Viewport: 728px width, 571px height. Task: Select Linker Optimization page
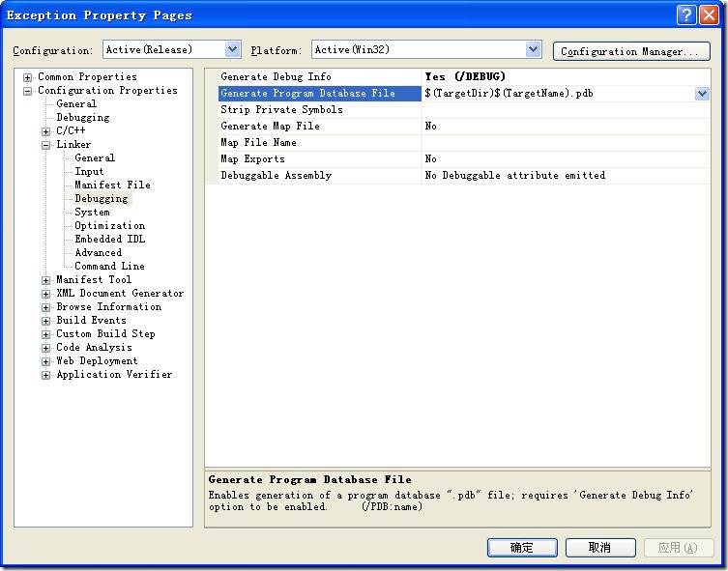[110, 225]
